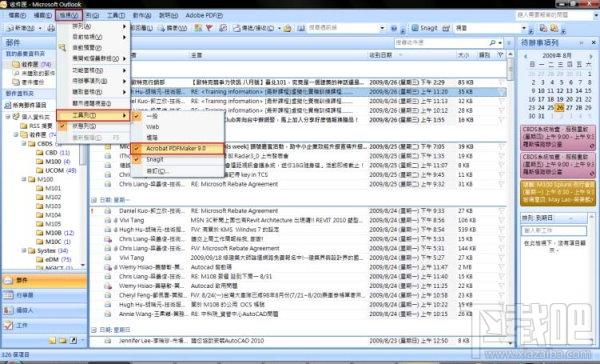Open the Edit menu

[x=42, y=15]
